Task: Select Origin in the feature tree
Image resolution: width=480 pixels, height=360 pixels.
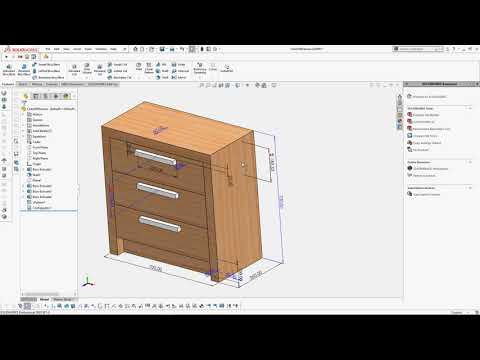Action: (34, 164)
